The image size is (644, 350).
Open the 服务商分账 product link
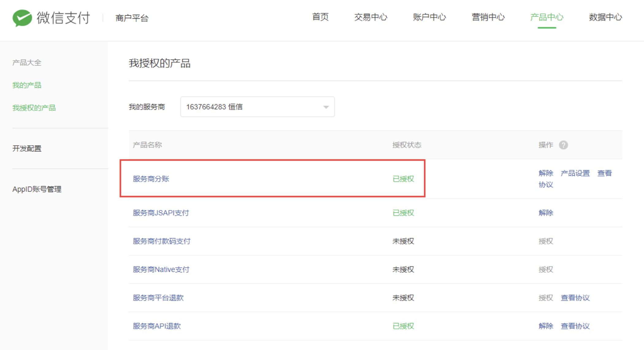coord(151,179)
